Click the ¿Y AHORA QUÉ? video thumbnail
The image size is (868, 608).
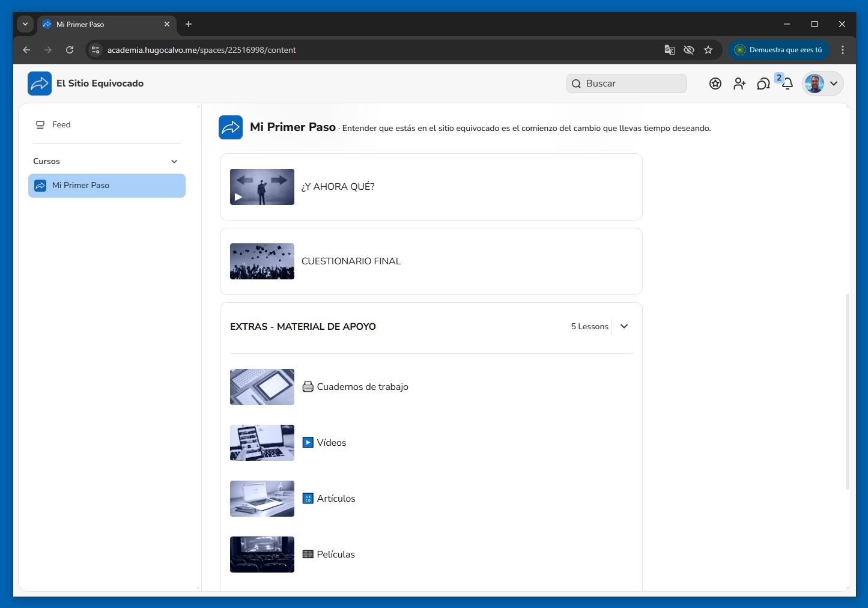pos(262,187)
